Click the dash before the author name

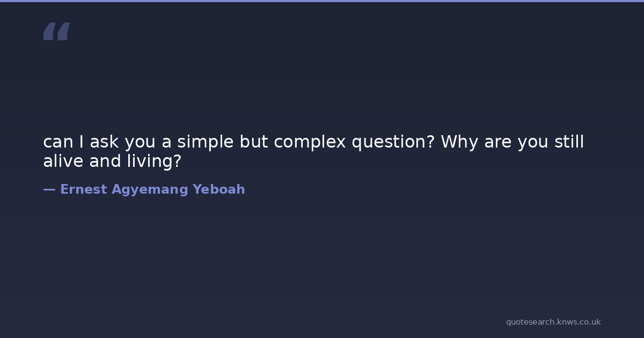(49, 189)
